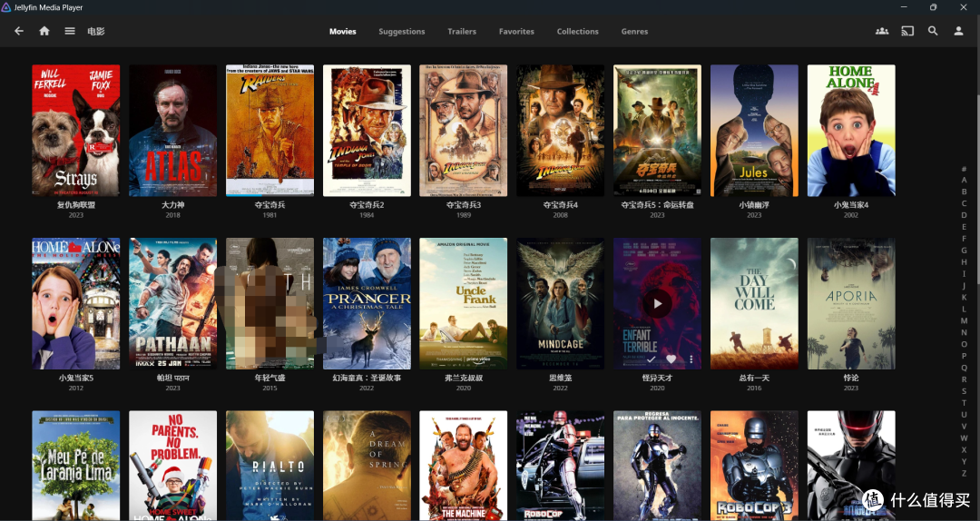Open The Machine movie poster

[463, 466]
